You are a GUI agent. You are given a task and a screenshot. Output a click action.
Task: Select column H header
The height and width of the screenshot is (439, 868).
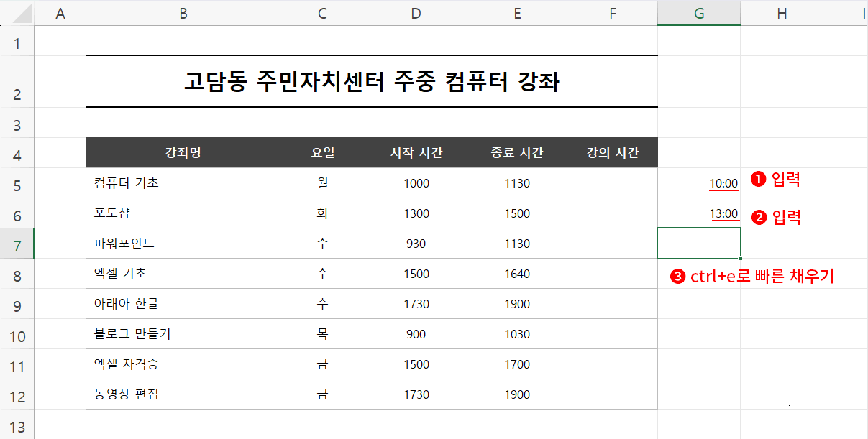coord(782,13)
